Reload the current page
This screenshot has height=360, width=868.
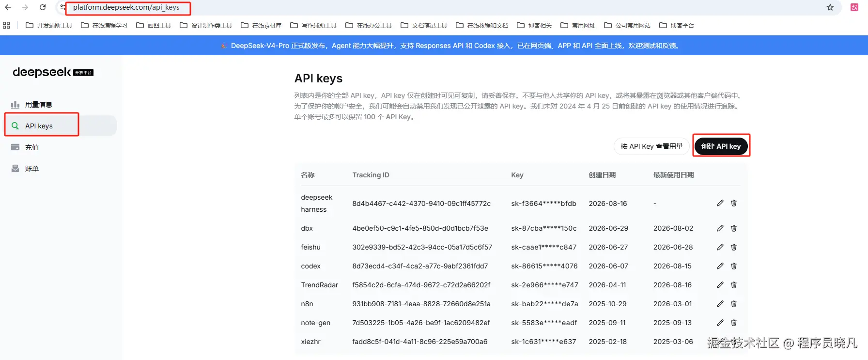(x=43, y=7)
